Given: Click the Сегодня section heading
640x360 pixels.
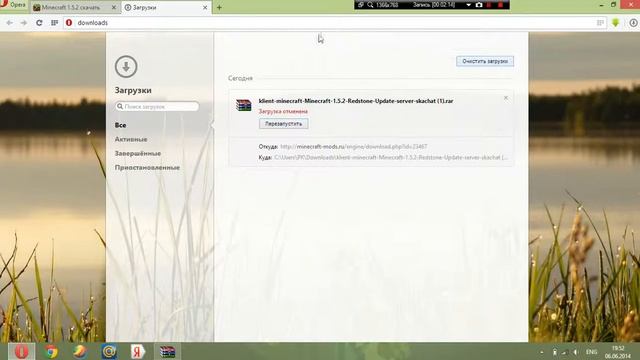Looking at the screenshot, I should 240,78.
